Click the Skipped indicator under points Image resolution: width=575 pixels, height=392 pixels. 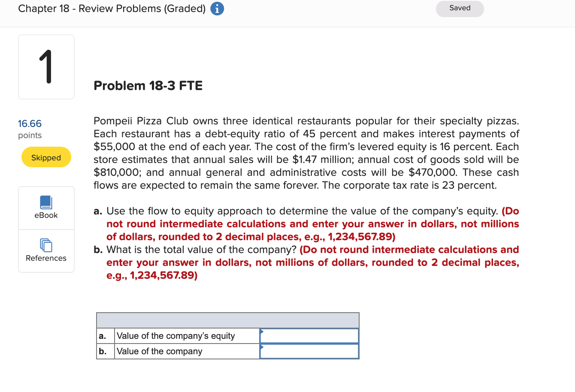46,157
